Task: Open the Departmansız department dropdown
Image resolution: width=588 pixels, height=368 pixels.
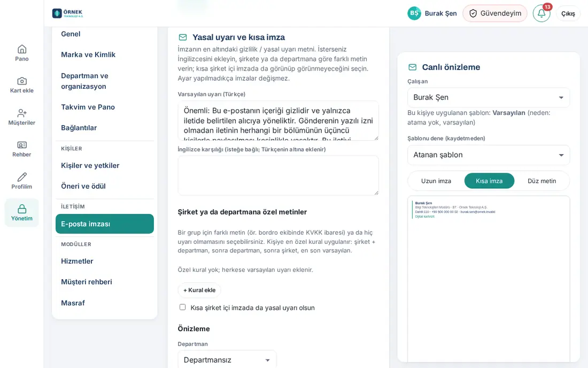Action: click(227, 360)
